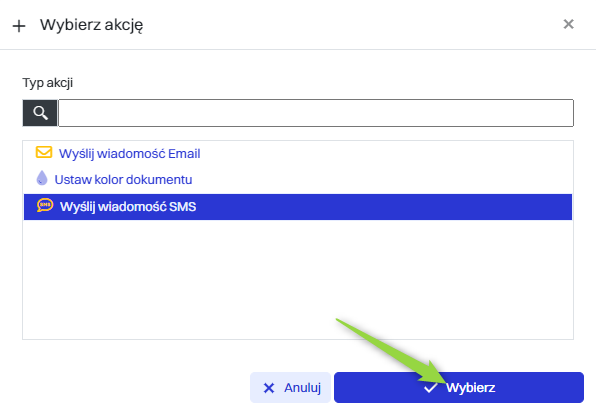The height and width of the screenshot is (414, 596).
Task: Cancel using the Anuluj button
Action: [x=290, y=387]
